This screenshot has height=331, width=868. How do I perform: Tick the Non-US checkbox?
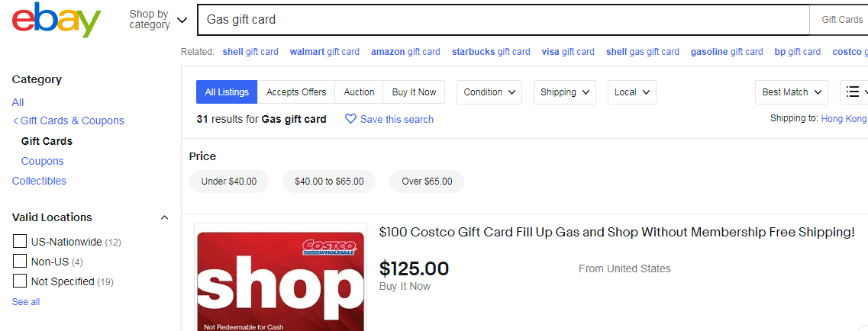(20, 262)
